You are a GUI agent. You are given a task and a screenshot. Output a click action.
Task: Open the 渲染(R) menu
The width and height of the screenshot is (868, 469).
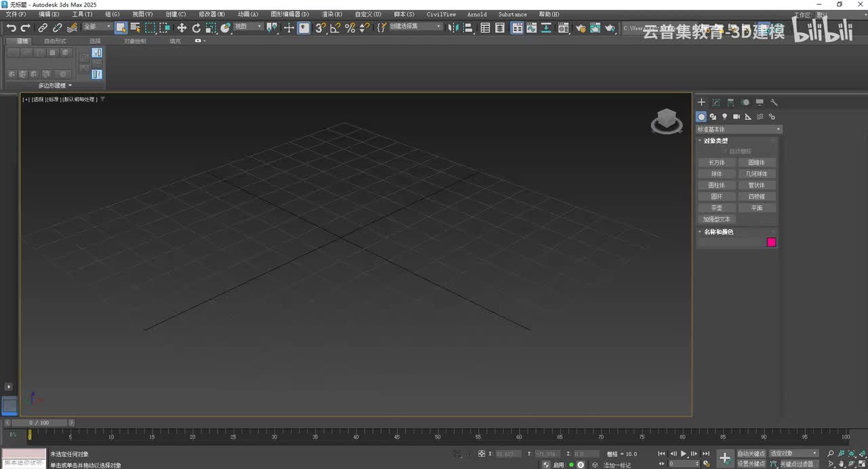coord(332,14)
